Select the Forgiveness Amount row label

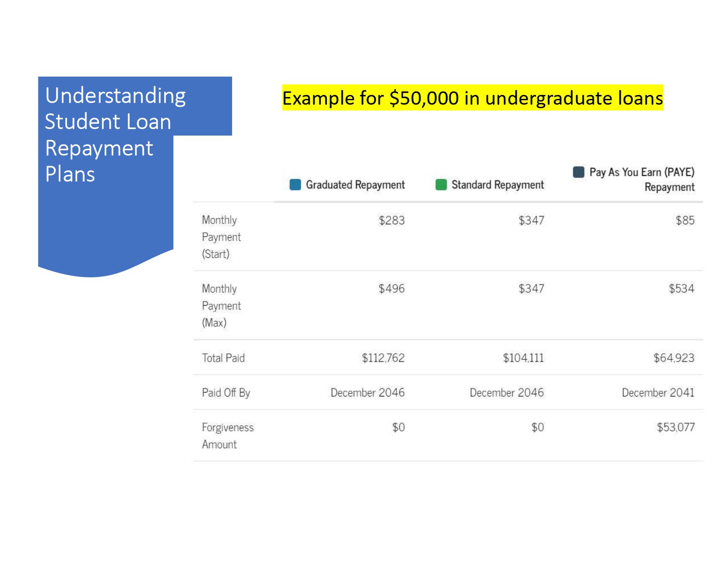tap(227, 435)
